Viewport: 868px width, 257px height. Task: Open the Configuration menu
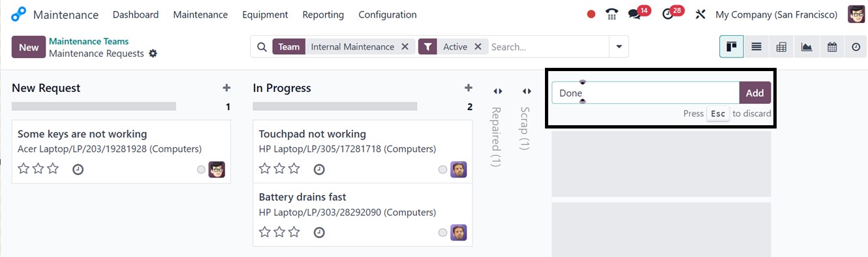388,14
